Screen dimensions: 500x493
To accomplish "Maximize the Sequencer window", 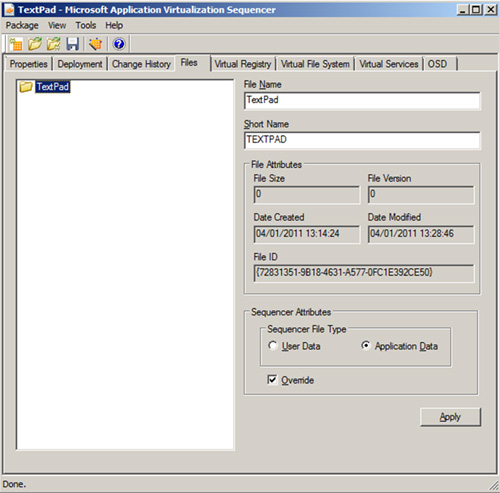I will [x=476, y=10].
